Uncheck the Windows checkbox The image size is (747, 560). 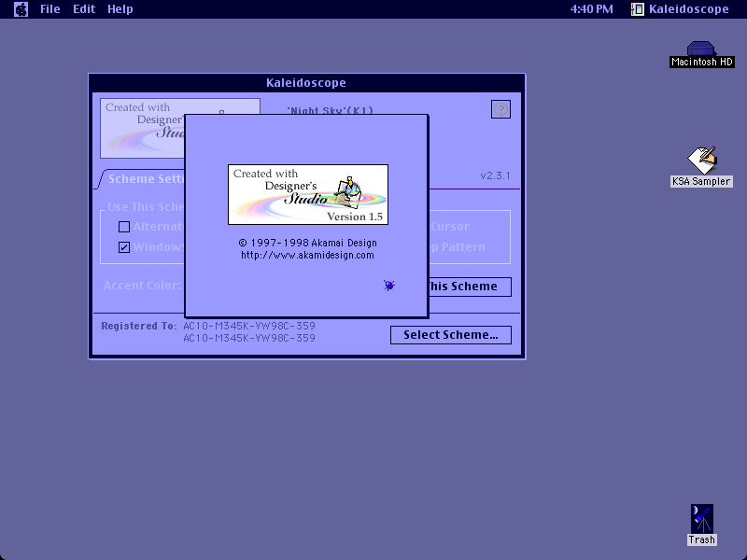(x=124, y=247)
